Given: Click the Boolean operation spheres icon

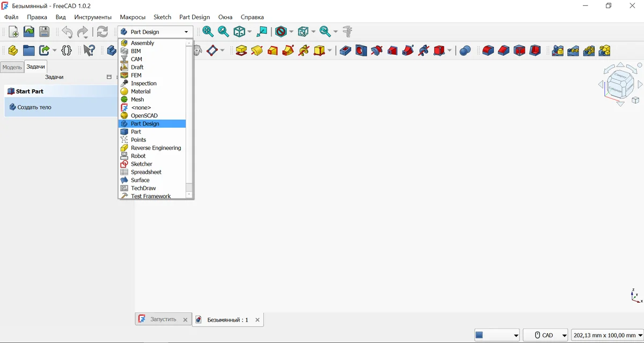Looking at the screenshot, I should (x=465, y=50).
